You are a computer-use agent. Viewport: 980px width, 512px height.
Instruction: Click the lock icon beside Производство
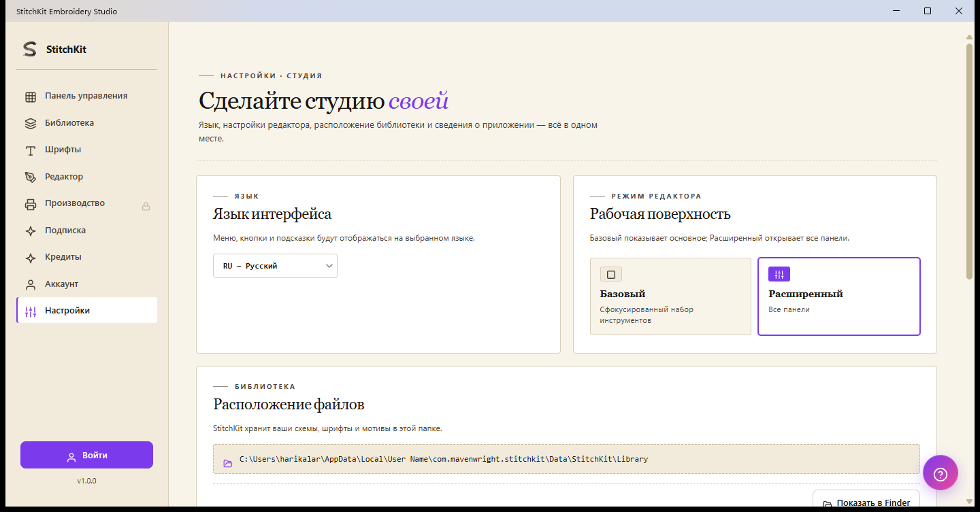[x=146, y=206]
